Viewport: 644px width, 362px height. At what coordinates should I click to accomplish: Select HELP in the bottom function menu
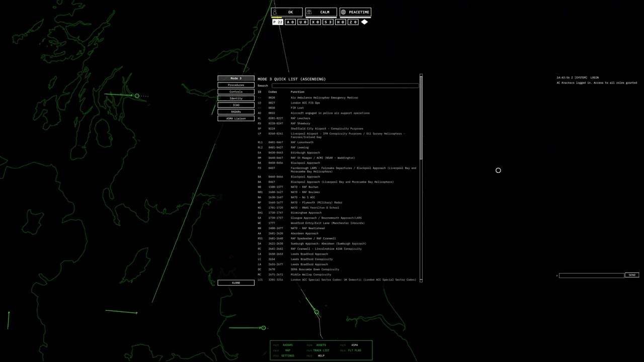tap(321, 355)
